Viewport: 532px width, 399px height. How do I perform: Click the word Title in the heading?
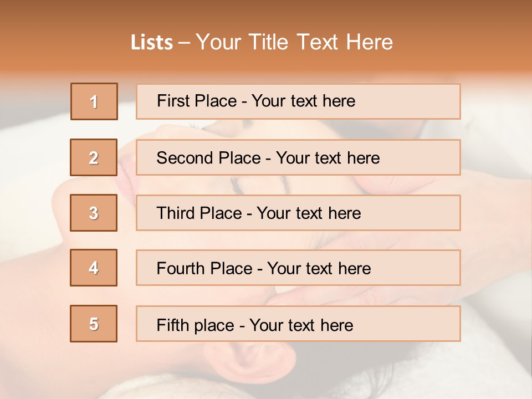(269, 42)
